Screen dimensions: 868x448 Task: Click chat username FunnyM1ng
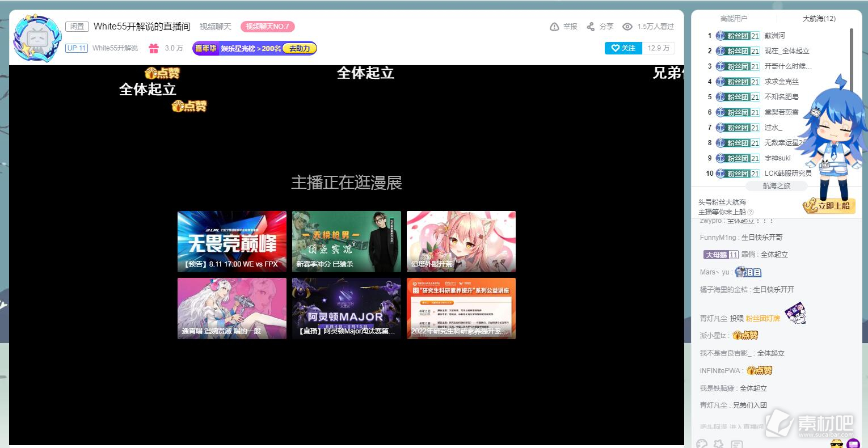(x=718, y=238)
